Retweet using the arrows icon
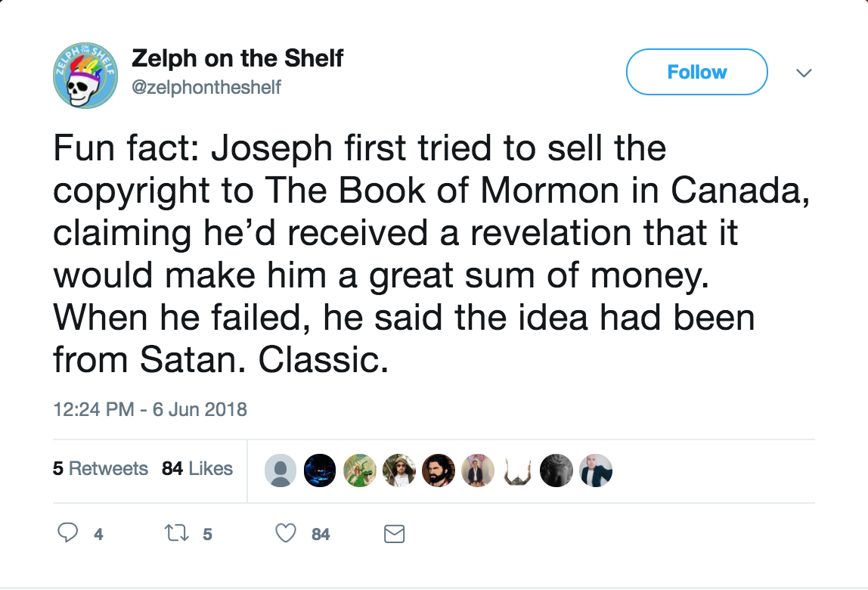Viewport: 868px width, 590px height. tap(177, 533)
